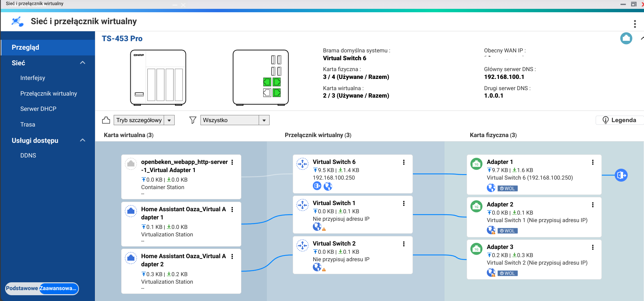Click the TS-453 Pro device title

122,38
